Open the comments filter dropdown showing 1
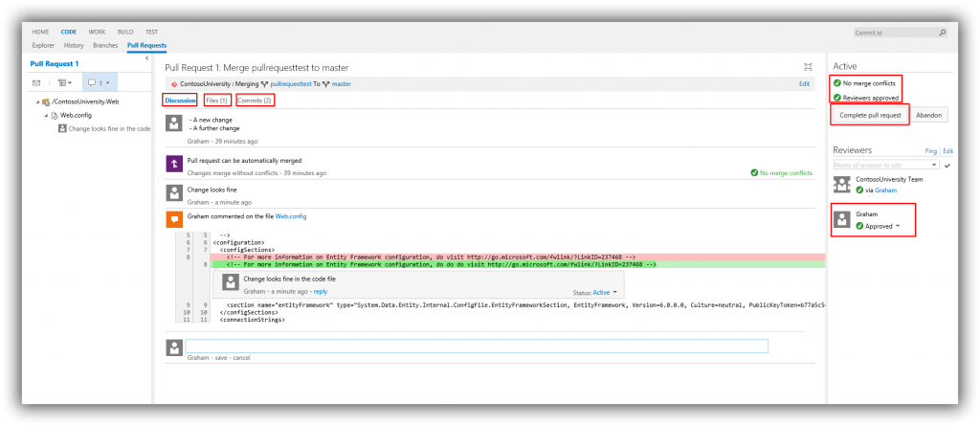980x426 pixels. 100,83
